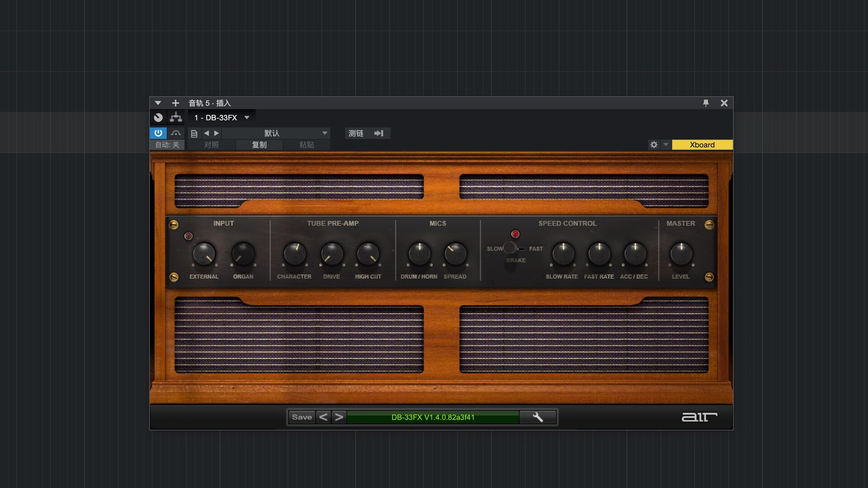The height and width of the screenshot is (488, 868).
Task: Click the 复制 copy button
Action: click(x=259, y=145)
